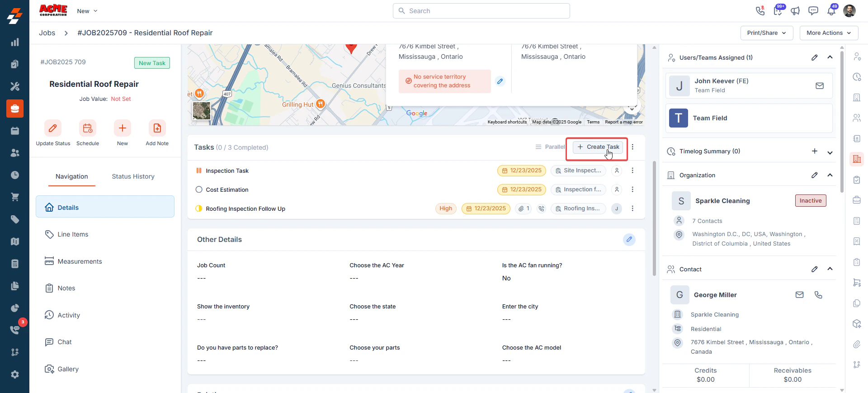Edit Contact section pencil icon

(814, 269)
